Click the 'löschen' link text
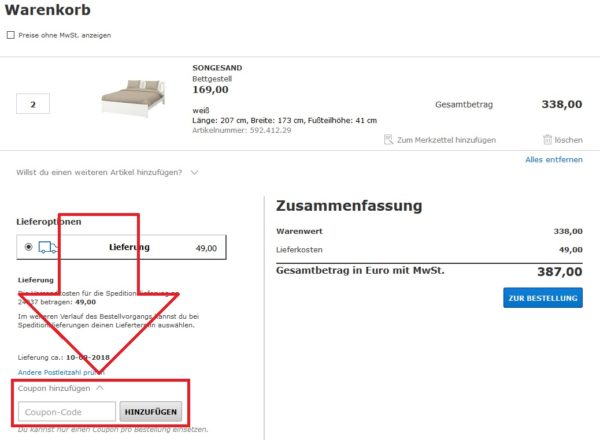This screenshot has width=600, height=440. click(568, 140)
